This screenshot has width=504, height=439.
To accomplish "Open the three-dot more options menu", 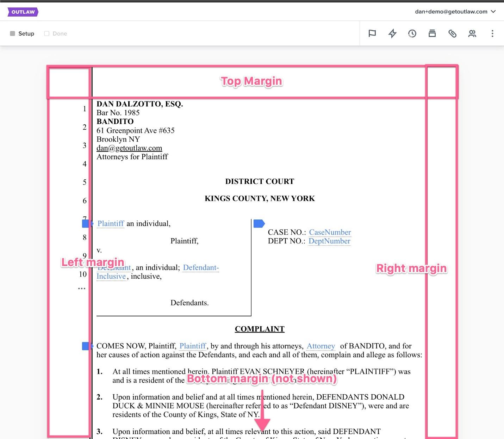I will (492, 33).
